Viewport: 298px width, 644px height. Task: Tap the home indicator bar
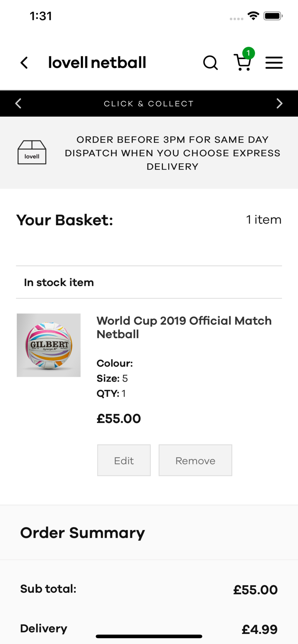pos(149,636)
